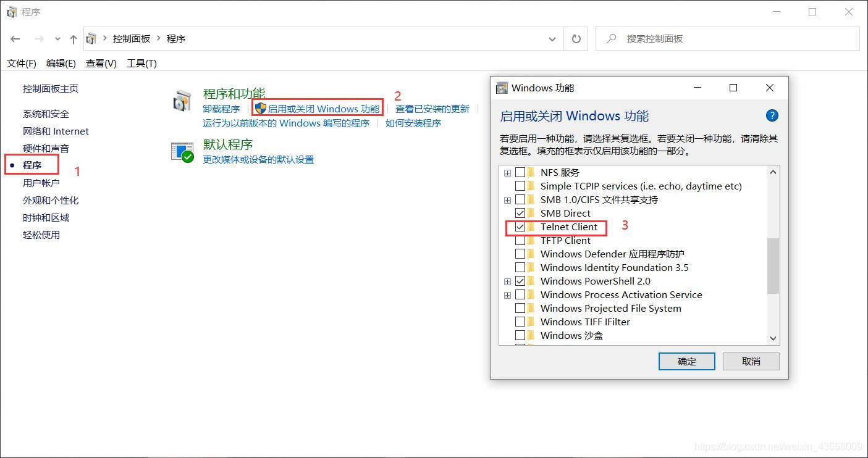The width and height of the screenshot is (868, 458).
Task: Open the 程序和功能 heading
Action: coord(234,94)
